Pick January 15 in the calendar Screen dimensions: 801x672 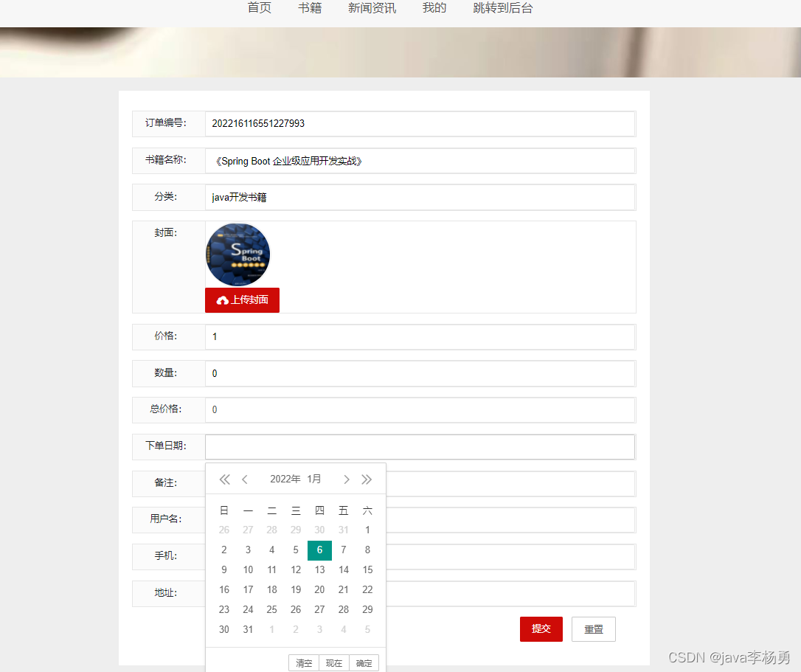click(367, 570)
